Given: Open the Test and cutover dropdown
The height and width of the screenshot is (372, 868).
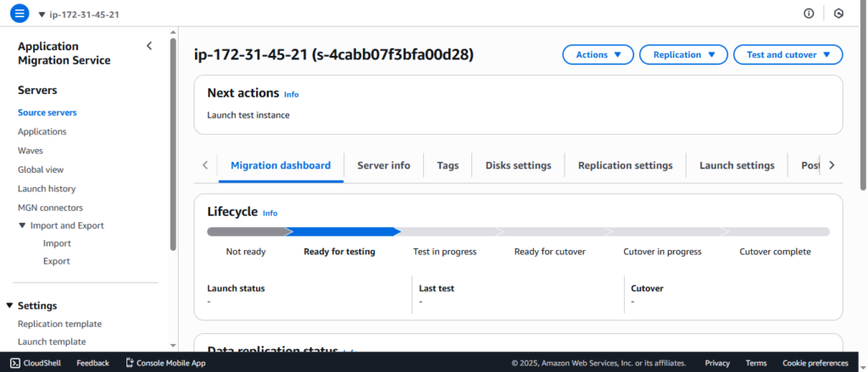Looking at the screenshot, I should point(787,55).
